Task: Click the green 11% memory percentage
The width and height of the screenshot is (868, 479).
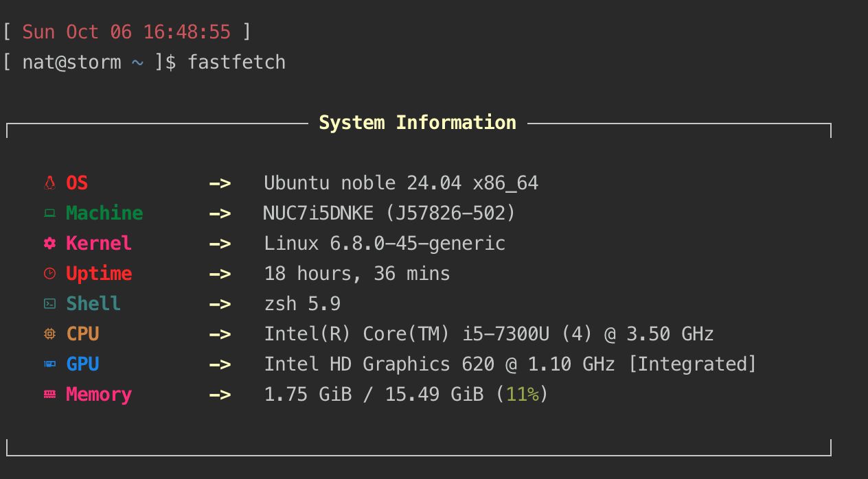Action: click(x=523, y=395)
